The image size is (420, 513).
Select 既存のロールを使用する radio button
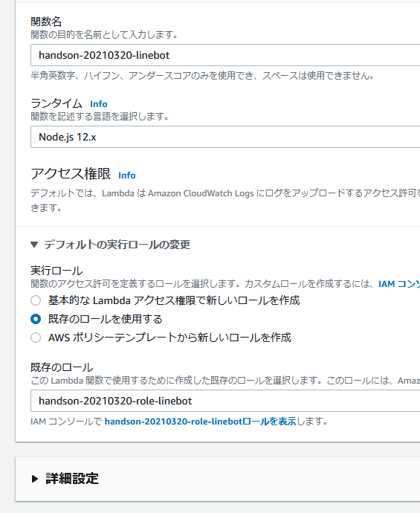[x=36, y=319]
